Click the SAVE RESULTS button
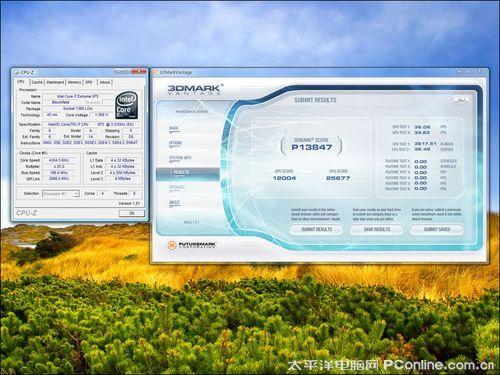500x375 pixels. click(x=377, y=229)
